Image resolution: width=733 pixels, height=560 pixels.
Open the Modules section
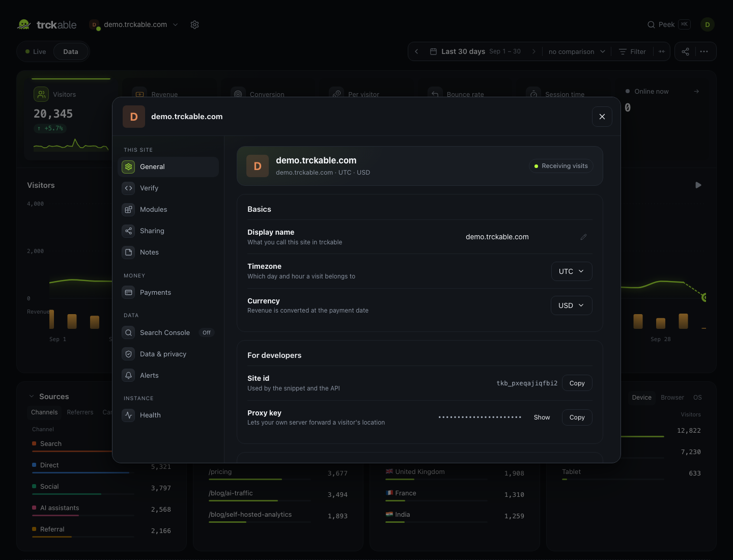click(168, 210)
